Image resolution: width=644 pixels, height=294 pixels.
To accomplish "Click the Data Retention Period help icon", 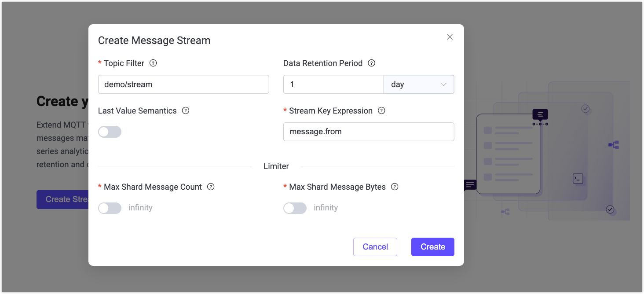I will [371, 63].
